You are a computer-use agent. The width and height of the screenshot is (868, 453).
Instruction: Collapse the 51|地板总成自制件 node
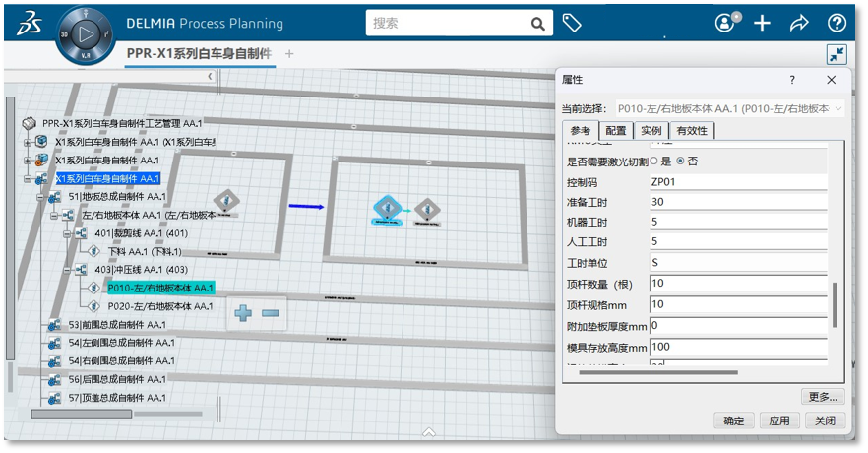tap(41, 197)
